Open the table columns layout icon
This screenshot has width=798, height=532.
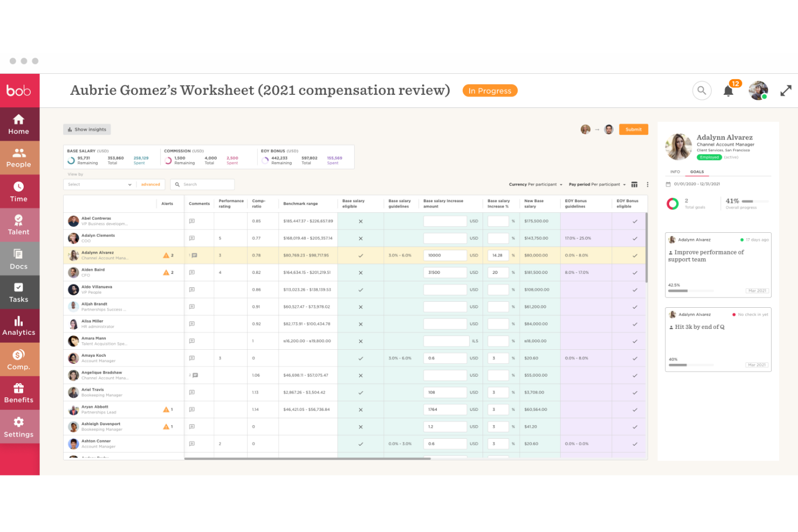pos(634,185)
